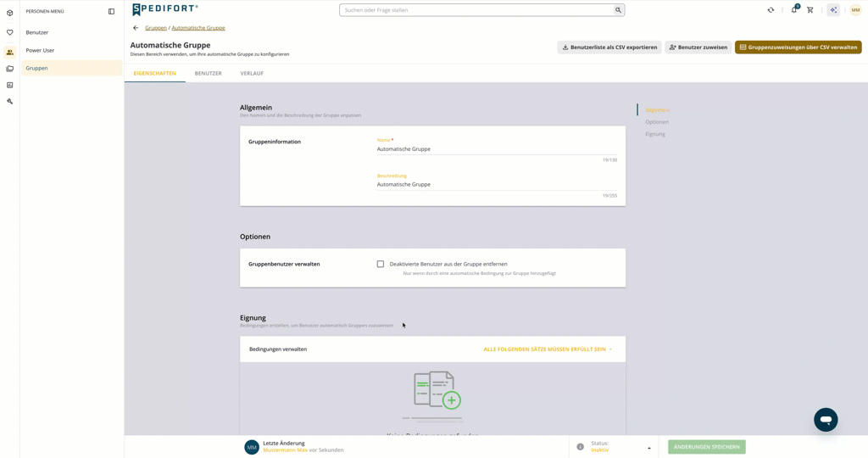This screenshot has height=458, width=868.
Task: Click the Gruppenbenutzer verwalten label
Action: point(284,264)
